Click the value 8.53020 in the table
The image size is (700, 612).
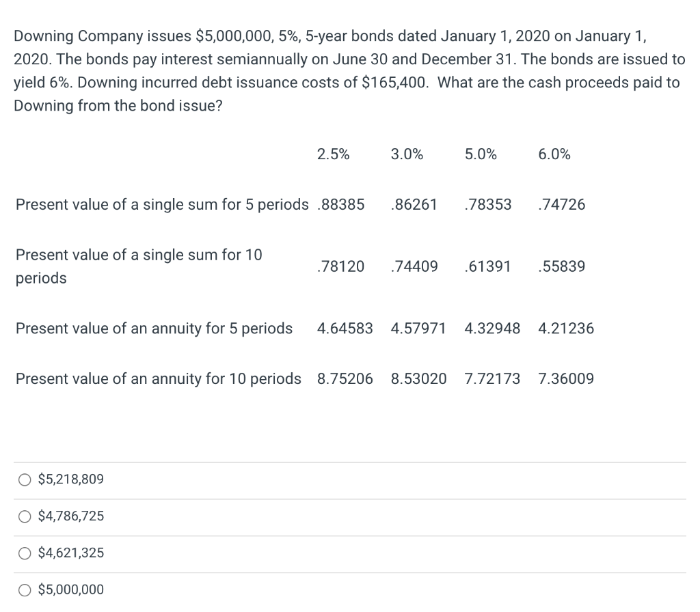[418, 378]
